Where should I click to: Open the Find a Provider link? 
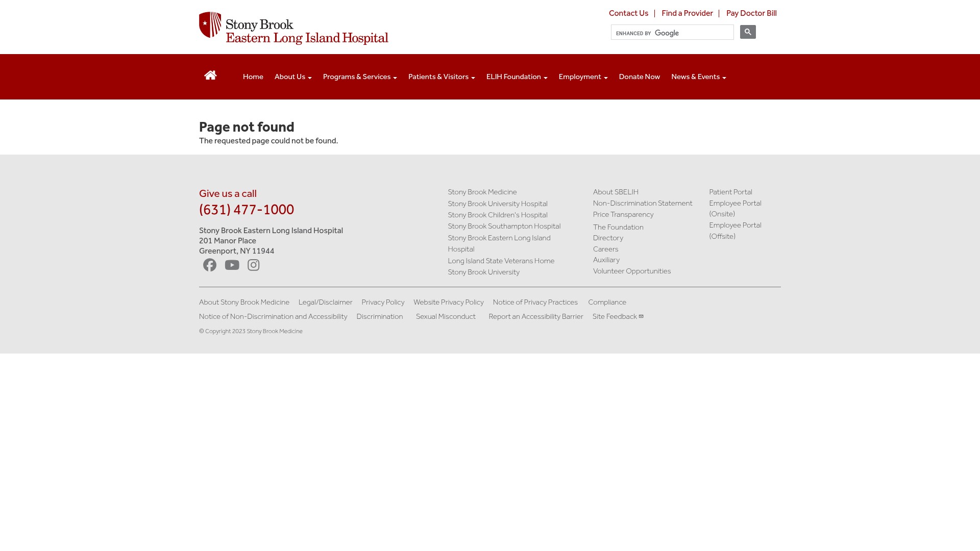point(687,13)
